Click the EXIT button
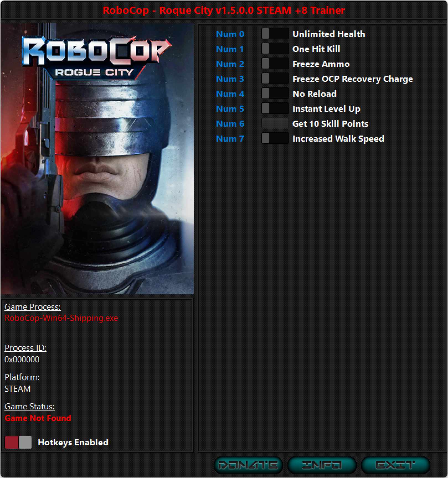This screenshot has height=478, width=448. click(395, 465)
